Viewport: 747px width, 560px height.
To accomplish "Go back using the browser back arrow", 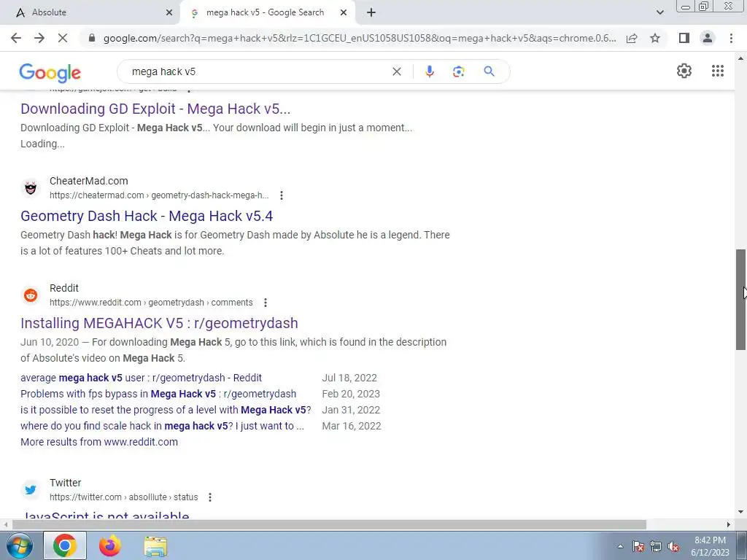I will click(x=16, y=38).
